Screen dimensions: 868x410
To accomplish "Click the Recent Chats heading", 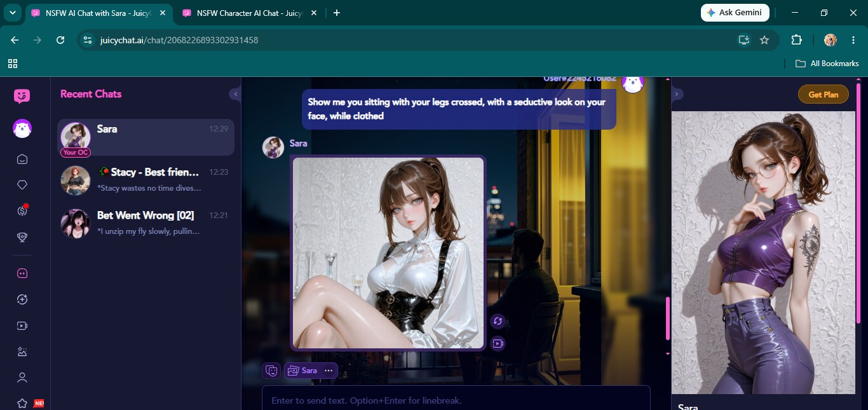I will [91, 93].
